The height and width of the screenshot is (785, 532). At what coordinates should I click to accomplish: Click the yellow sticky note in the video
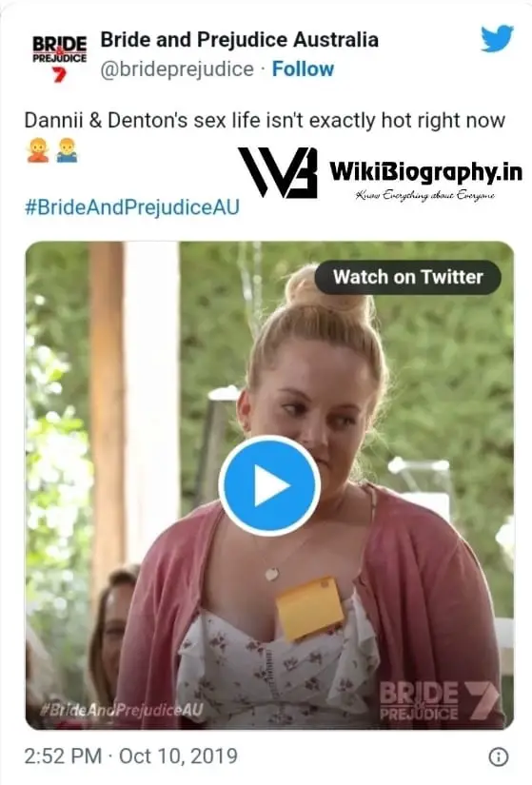309,608
